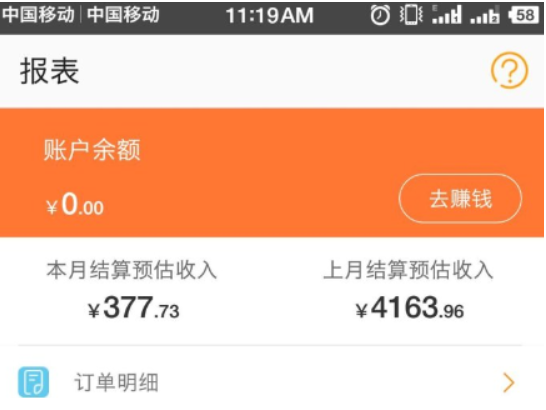Tap the yen symbol beside 0.00 balance
Screen dimensions: 546x410
(x=52, y=208)
